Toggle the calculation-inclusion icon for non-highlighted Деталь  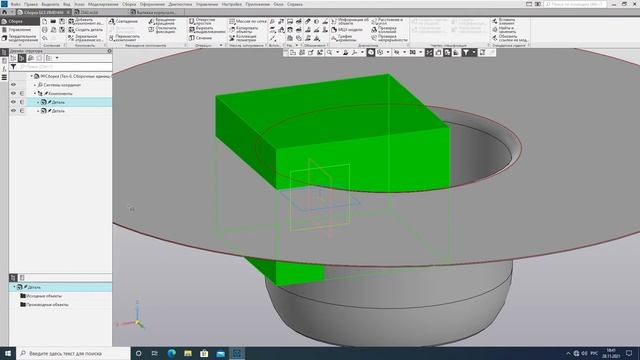(22, 111)
